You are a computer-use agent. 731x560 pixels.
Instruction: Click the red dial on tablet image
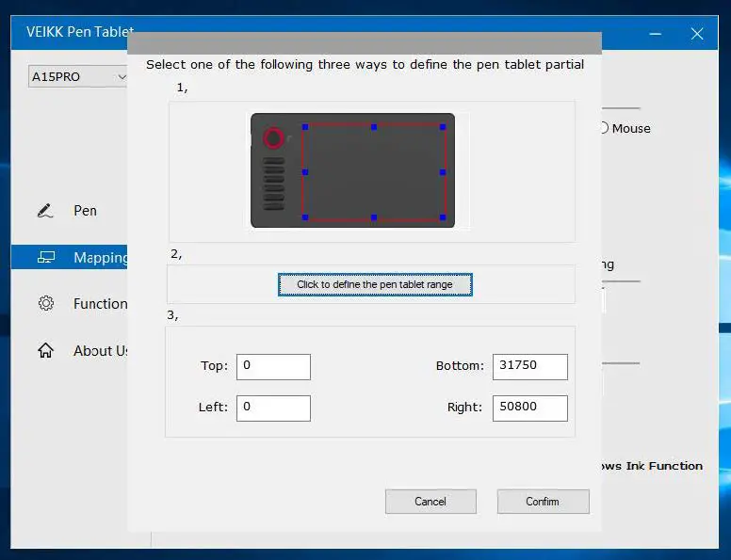(x=274, y=138)
